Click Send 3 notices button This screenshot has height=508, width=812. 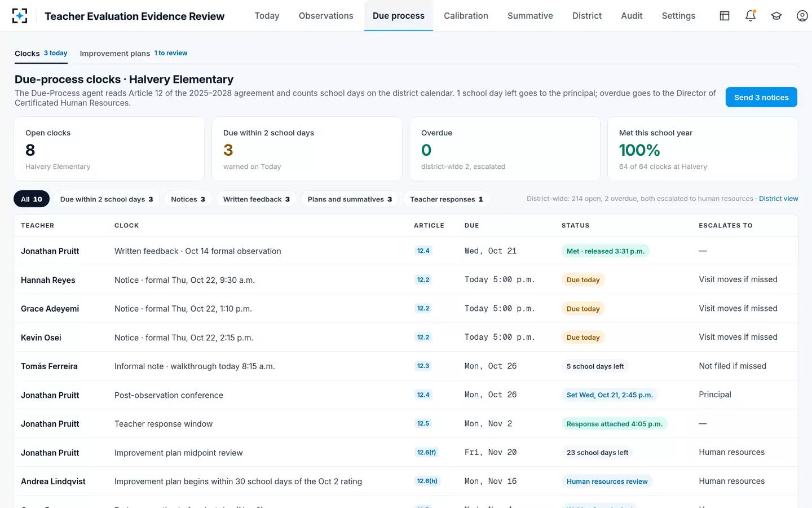(761, 97)
